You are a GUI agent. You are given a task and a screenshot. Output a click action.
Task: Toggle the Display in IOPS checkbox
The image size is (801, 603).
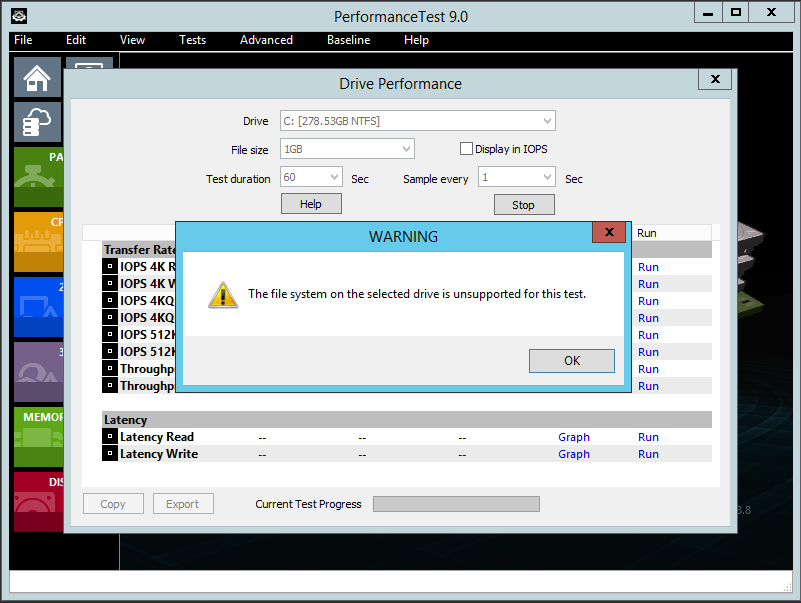click(x=466, y=149)
